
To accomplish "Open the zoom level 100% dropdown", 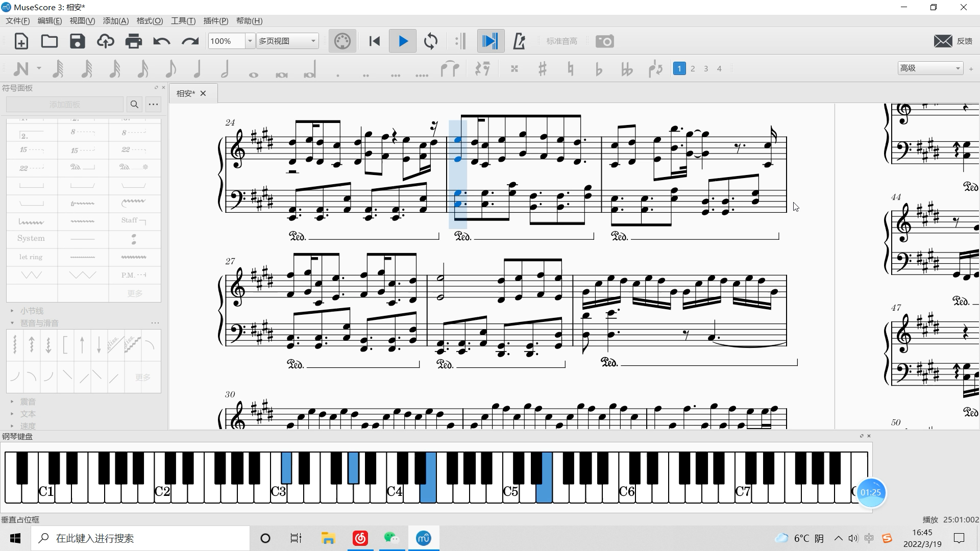I will [250, 41].
